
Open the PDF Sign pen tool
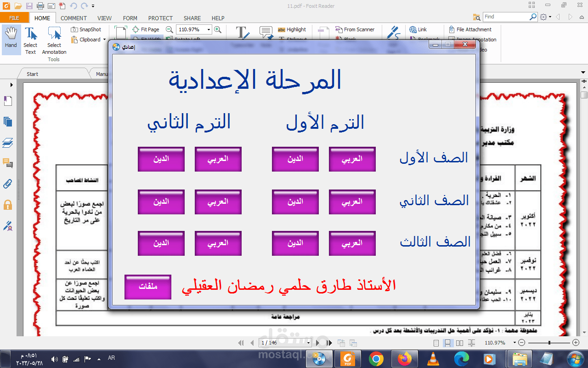(393, 33)
